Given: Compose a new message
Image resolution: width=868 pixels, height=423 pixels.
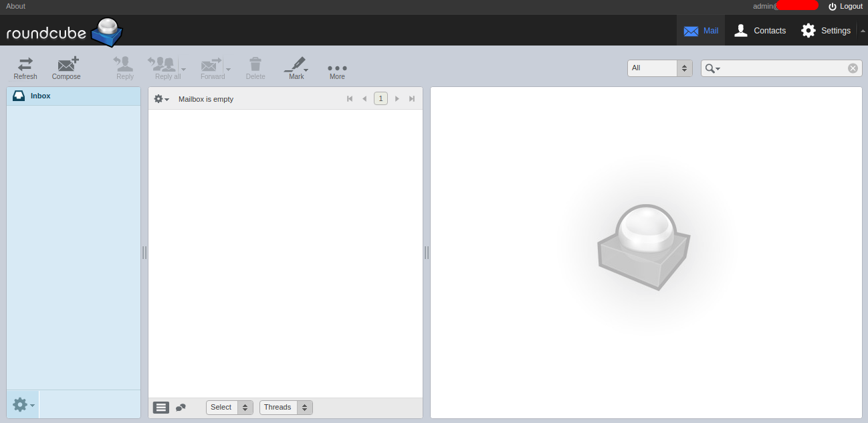Looking at the screenshot, I should [x=67, y=64].
